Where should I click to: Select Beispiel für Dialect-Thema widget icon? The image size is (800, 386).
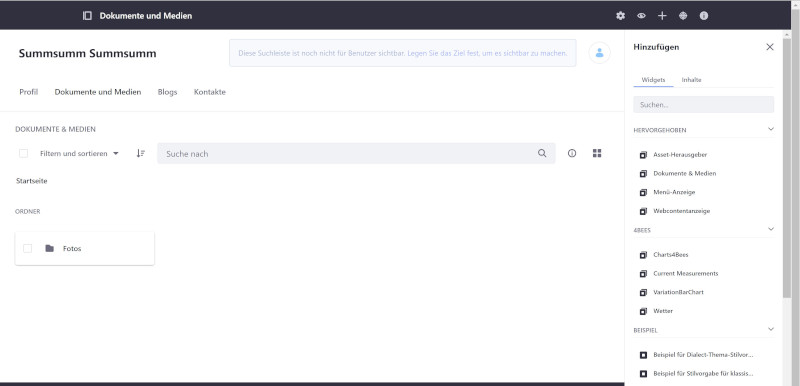pyautogui.click(x=643, y=355)
